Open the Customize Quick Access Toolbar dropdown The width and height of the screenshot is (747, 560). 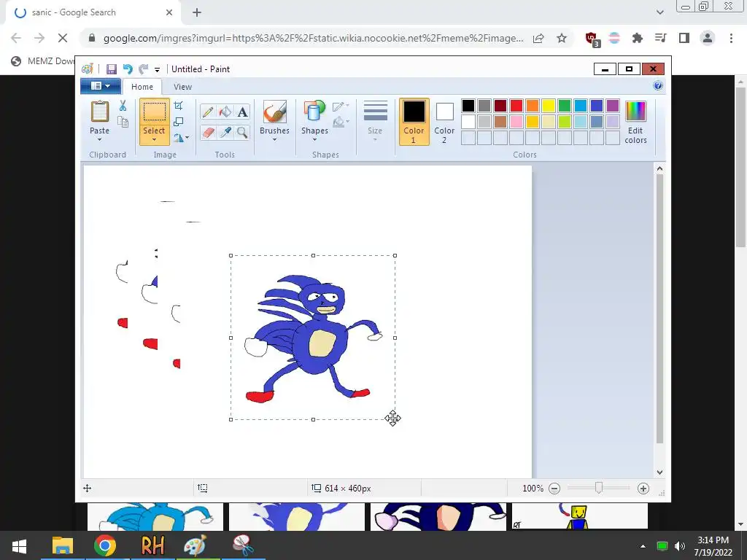pos(157,69)
